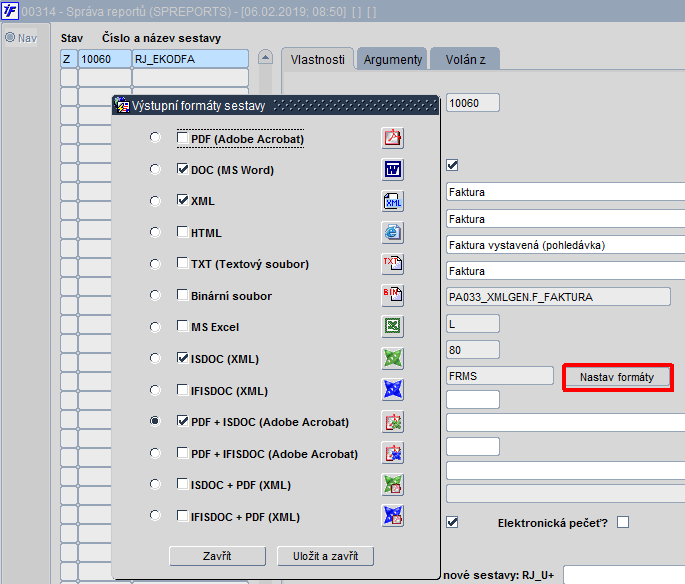Click the FRMS input field
This screenshot has width=685, height=584.
[x=499, y=376]
